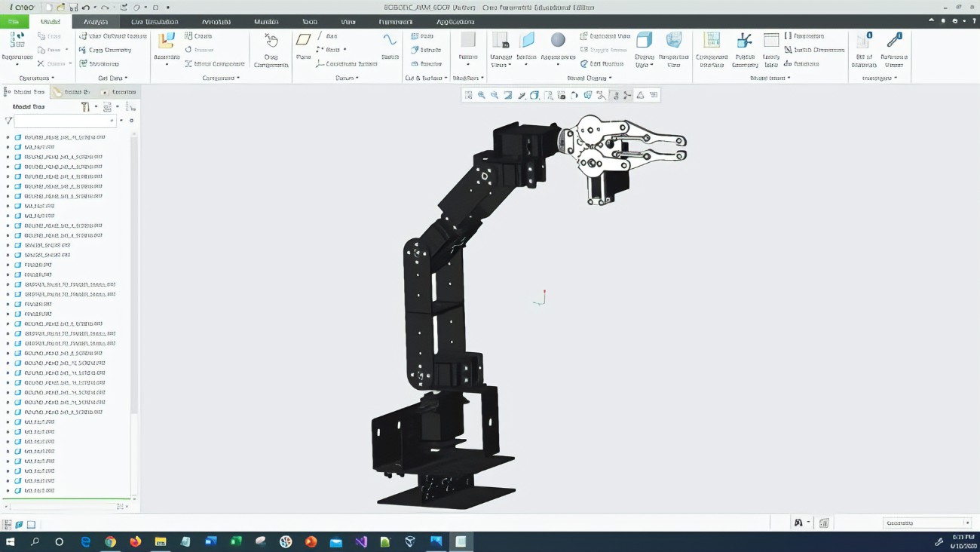
Task: Click the Section icon
Action: [x=527, y=40]
